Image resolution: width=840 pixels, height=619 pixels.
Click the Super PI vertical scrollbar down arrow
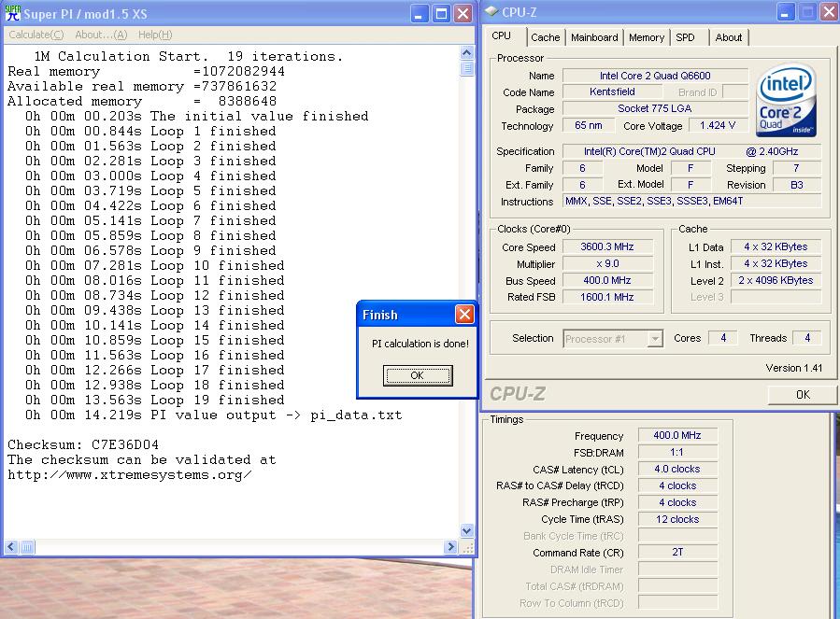coord(466,531)
